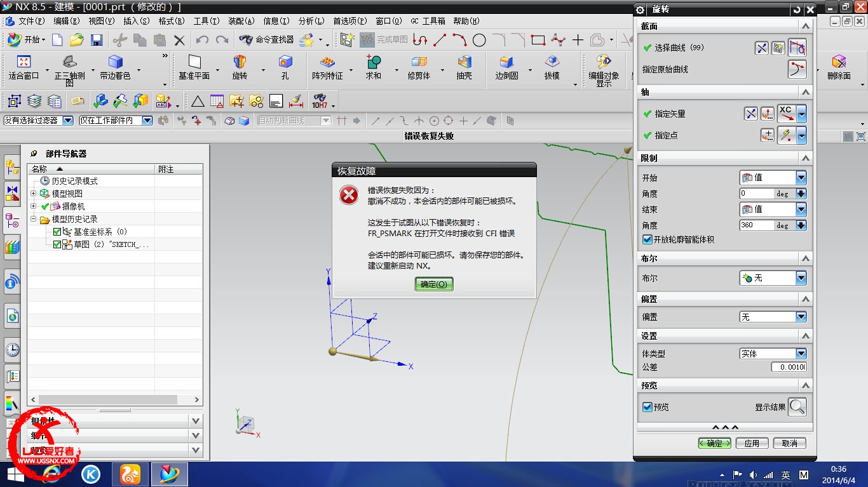The height and width of the screenshot is (487, 868).
Task: Click the 删除面 delete face icon
Action: coord(839,62)
